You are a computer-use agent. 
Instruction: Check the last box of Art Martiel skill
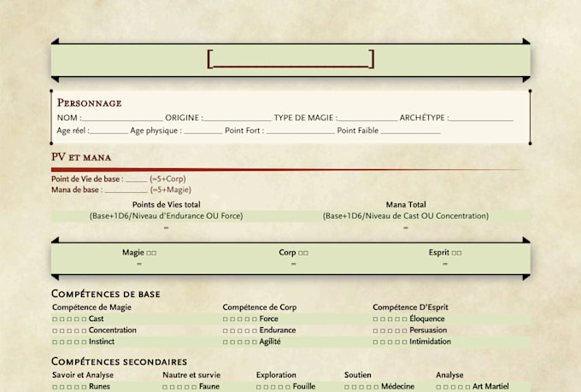click(x=467, y=387)
